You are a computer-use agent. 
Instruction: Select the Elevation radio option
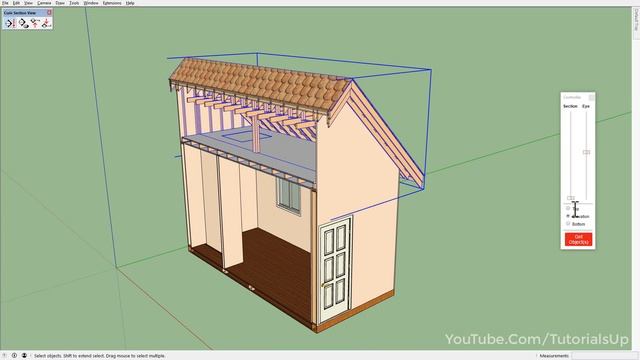click(x=568, y=216)
